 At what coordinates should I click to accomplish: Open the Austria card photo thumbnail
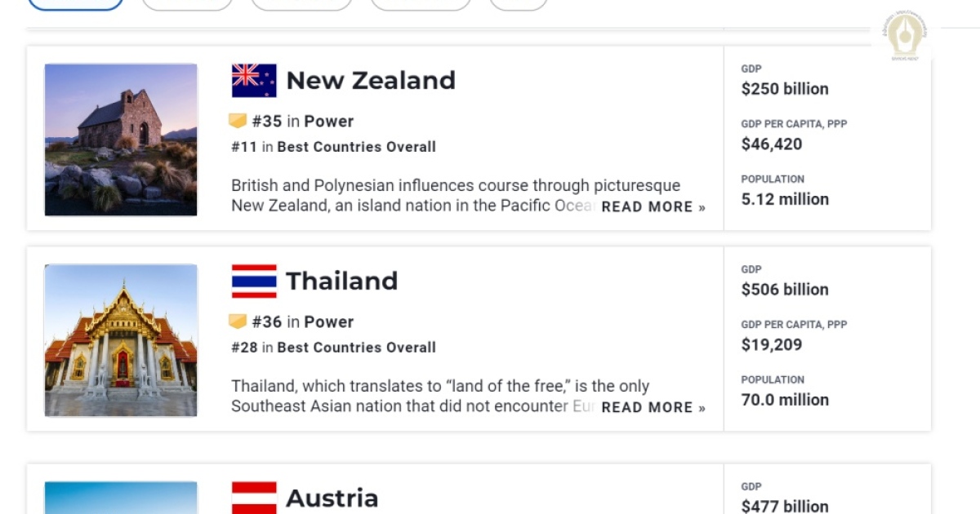(x=121, y=498)
